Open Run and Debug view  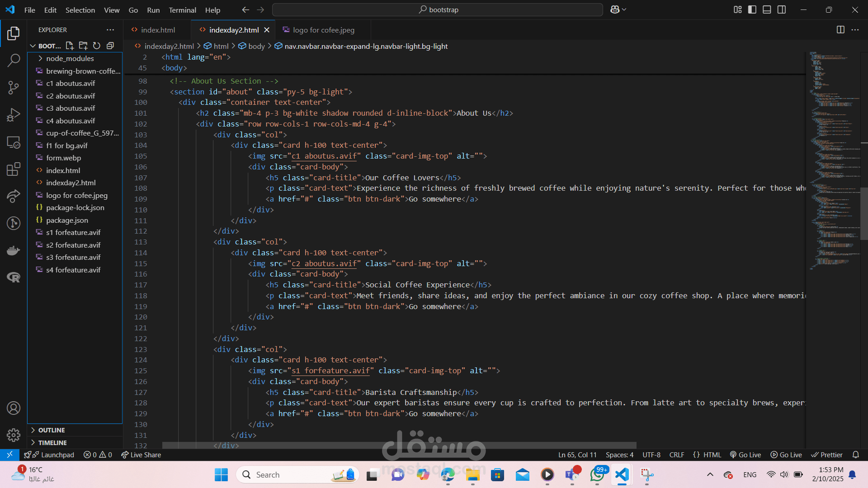pos(14,115)
